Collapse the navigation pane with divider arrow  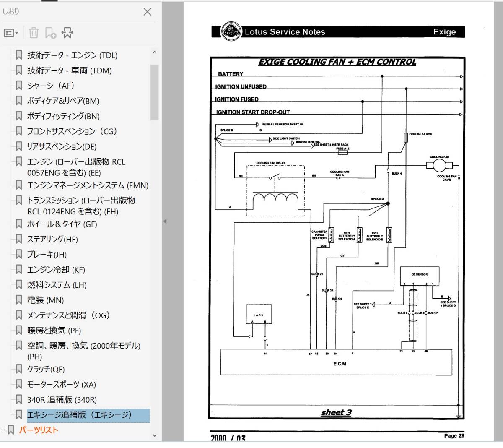(x=165, y=221)
